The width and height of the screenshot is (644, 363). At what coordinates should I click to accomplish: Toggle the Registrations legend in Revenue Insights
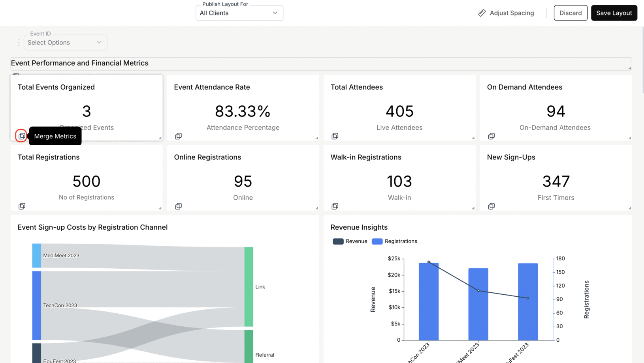[x=394, y=241]
